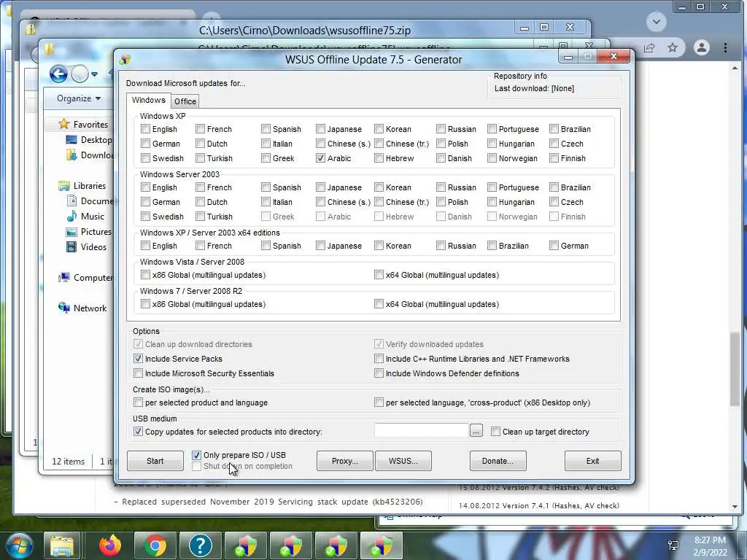Open Computer in Explorer sidebar
Viewport: 747px width, 560px height.
86,277
